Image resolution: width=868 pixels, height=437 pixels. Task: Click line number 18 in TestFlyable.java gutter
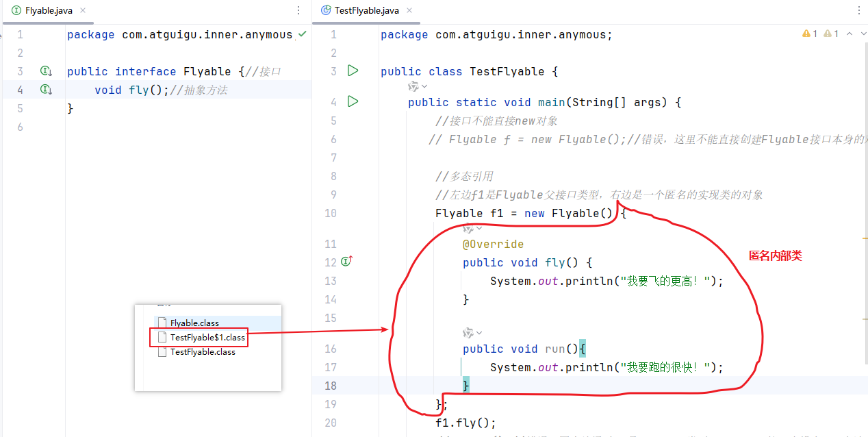pos(331,386)
